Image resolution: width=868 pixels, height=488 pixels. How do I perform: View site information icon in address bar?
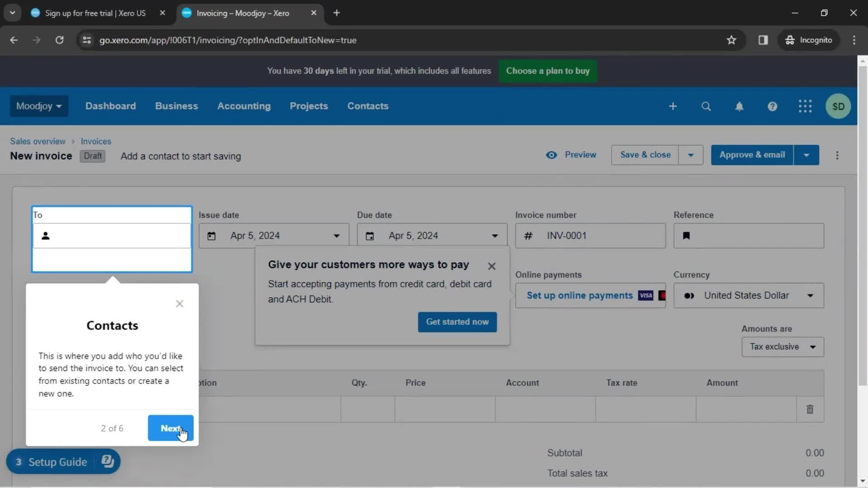[87, 40]
